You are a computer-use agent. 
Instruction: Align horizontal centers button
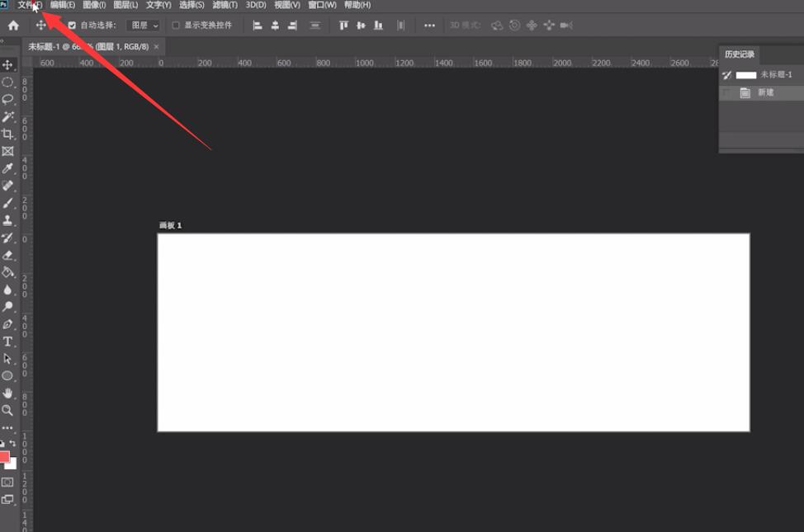(x=275, y=25)
